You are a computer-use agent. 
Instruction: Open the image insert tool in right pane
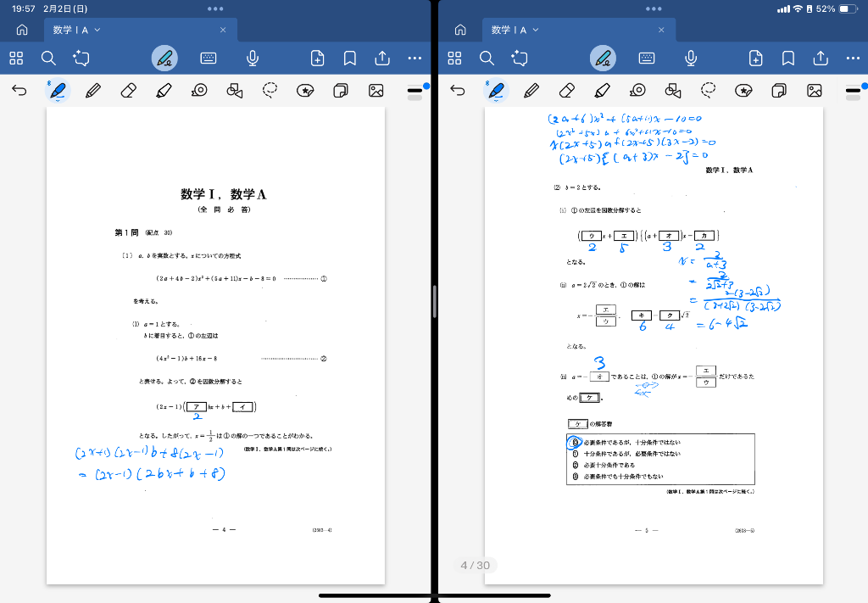click(815, 90)
